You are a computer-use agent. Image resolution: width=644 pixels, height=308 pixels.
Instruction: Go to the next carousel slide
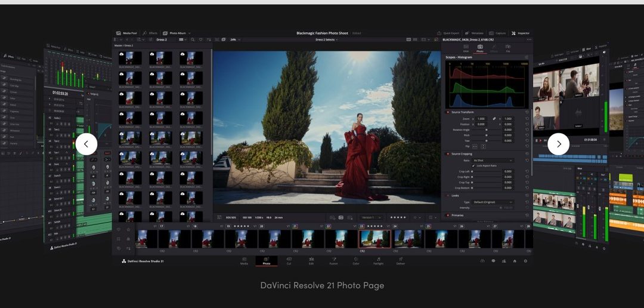click(x=559, y=144)
